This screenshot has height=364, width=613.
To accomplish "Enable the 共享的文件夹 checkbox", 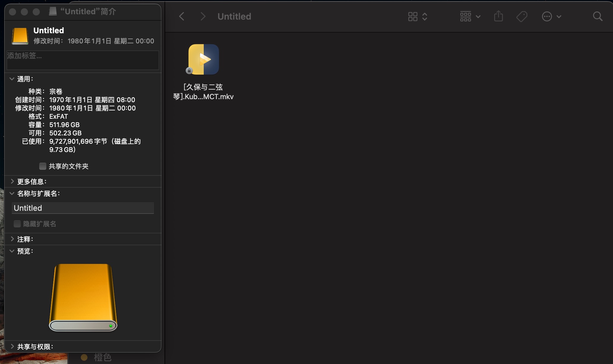I will coord(42,166).
